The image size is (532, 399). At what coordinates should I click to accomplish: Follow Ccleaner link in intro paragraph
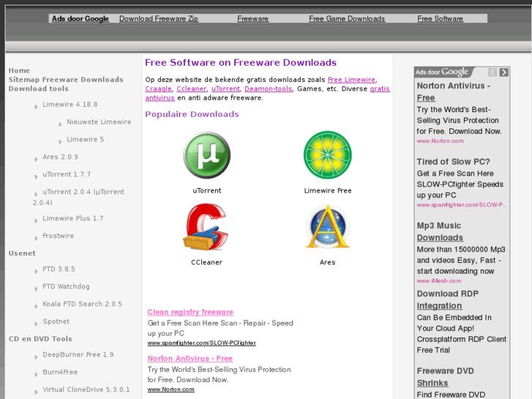pyautogui.click(x=191, y=89)
